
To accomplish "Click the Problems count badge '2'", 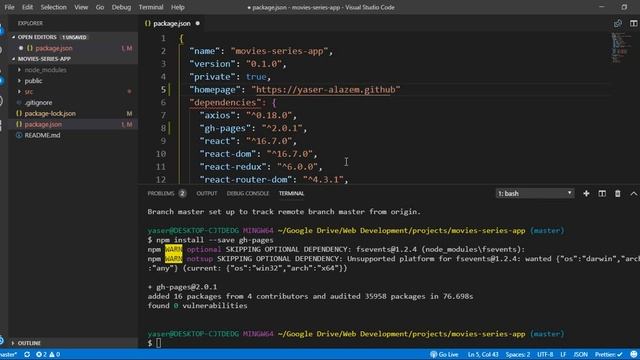I will (x=182, y=193).
